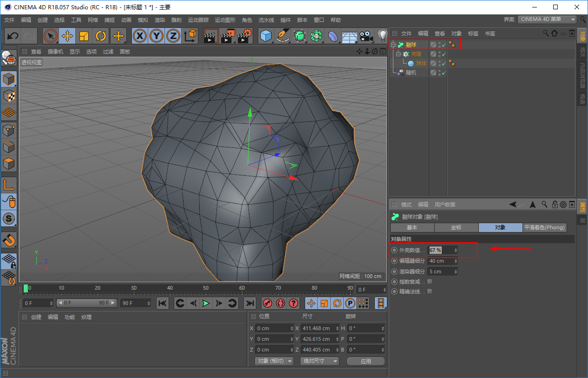Click the 应用 apply button
This screenshot has width=588, height=378.
pyautogui.click(x=366, y=361)
